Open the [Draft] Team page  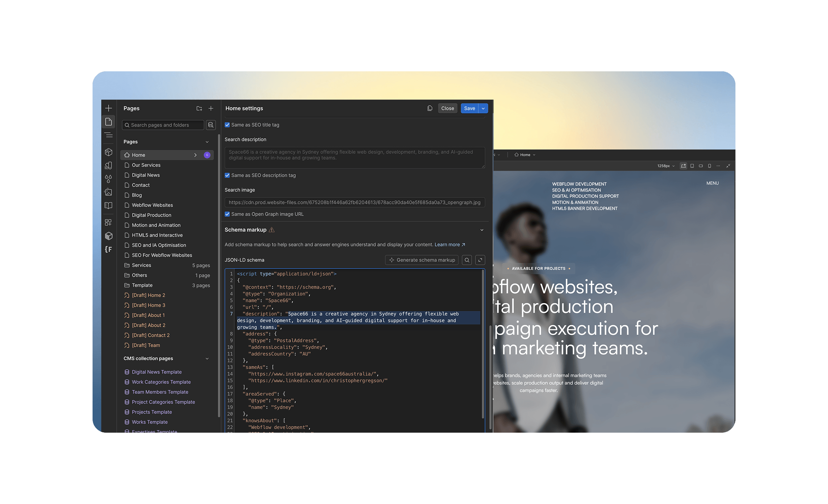point(167,346)
